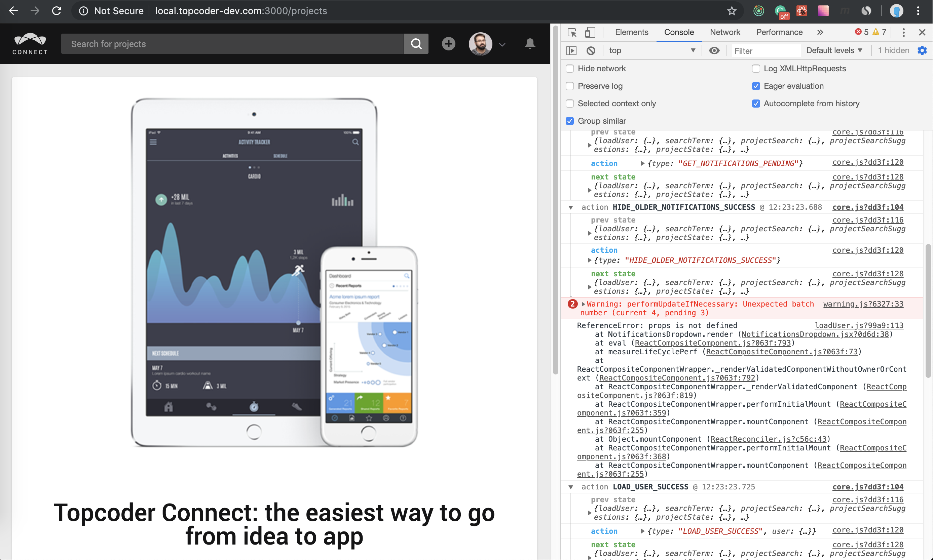Click the Search for projects field
The width and height of the screenshot is (933, 560).
[232, 44]
